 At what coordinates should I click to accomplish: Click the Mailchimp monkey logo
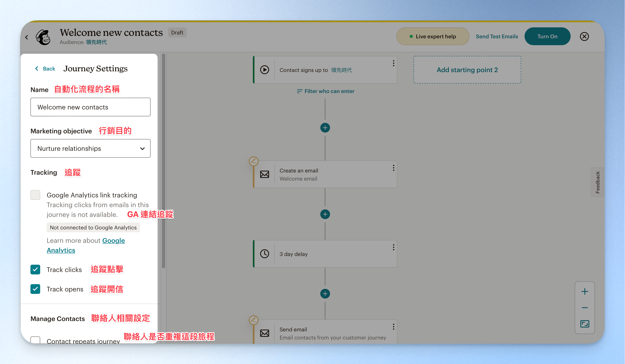pyautogui.click(x=43, y=37)
